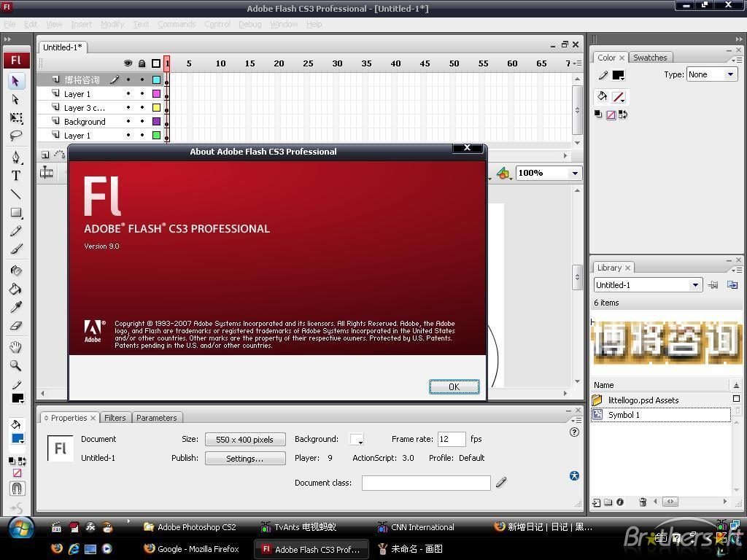This screenshot has width=747, height=560.
Task: Open the Filters tab in Properties
Action: (x=115, y=418)
